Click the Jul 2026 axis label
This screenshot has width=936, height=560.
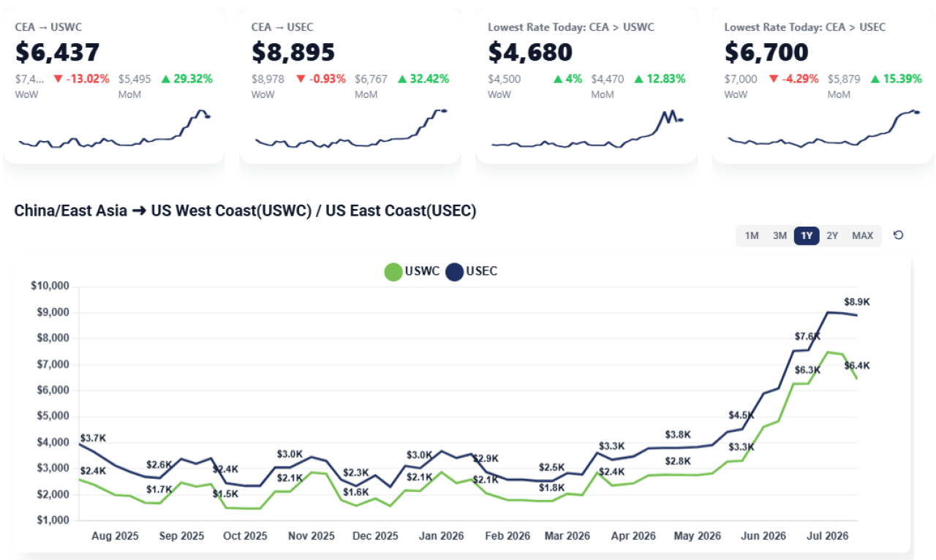[827, 536]
